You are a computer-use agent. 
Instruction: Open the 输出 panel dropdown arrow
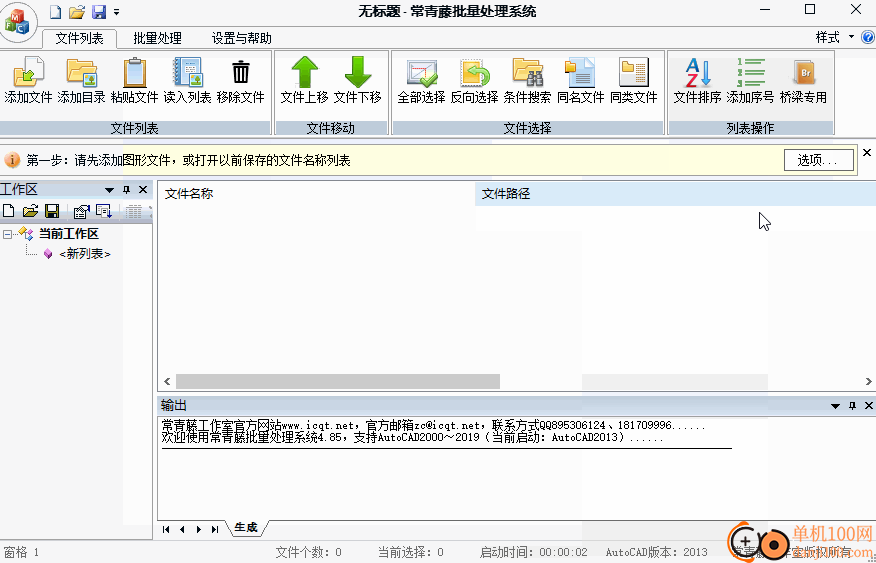pos(835,406)
